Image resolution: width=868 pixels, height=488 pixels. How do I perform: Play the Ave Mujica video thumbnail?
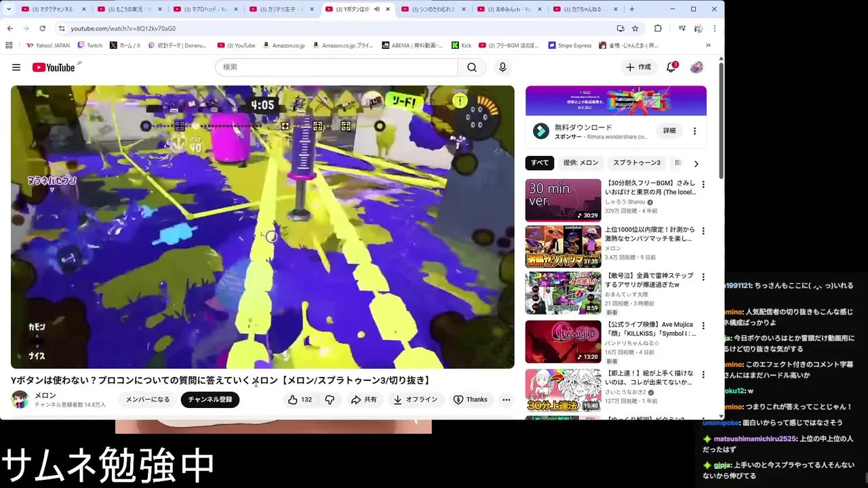(x=563, y=341)
